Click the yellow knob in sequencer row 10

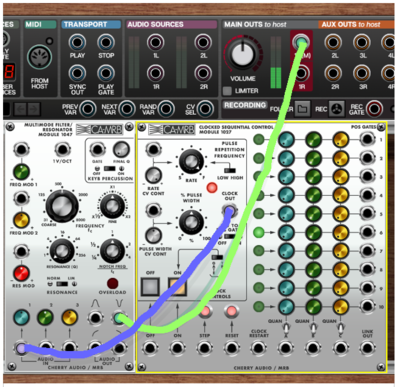(x=340, y=306)
